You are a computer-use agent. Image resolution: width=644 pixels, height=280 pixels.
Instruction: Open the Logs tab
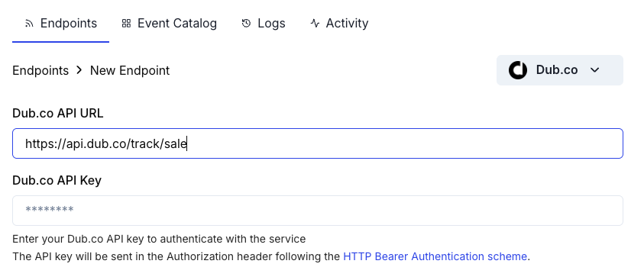tap(264, 24)
